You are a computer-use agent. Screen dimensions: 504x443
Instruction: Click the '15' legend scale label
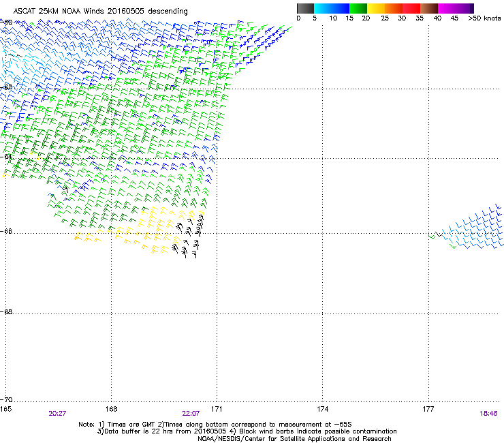[349, 18]
